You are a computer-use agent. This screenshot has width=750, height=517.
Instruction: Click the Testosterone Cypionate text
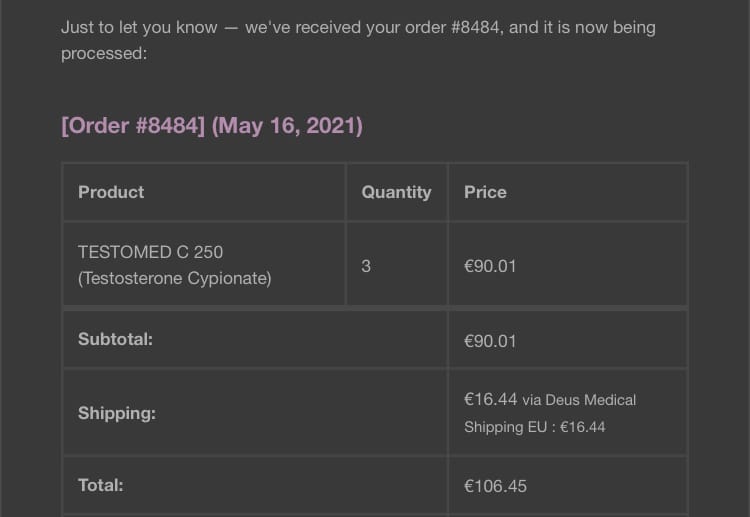coord(175,278)
